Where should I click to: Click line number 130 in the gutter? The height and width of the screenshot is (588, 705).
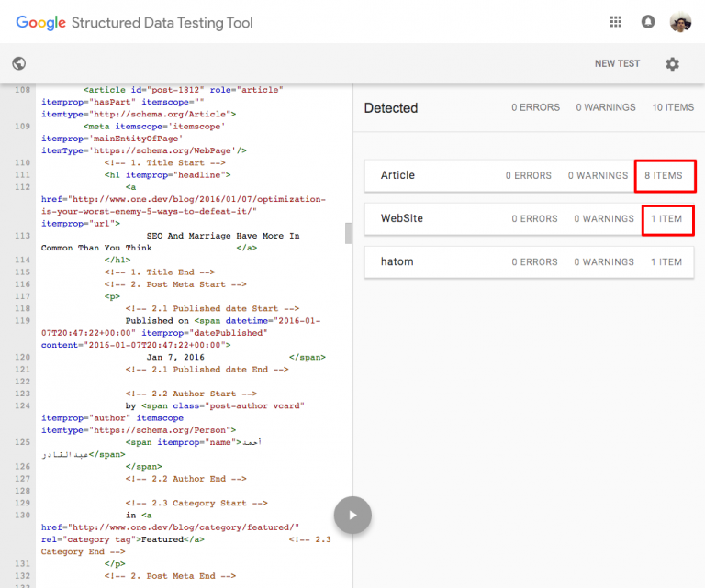(x=22, y=516)
